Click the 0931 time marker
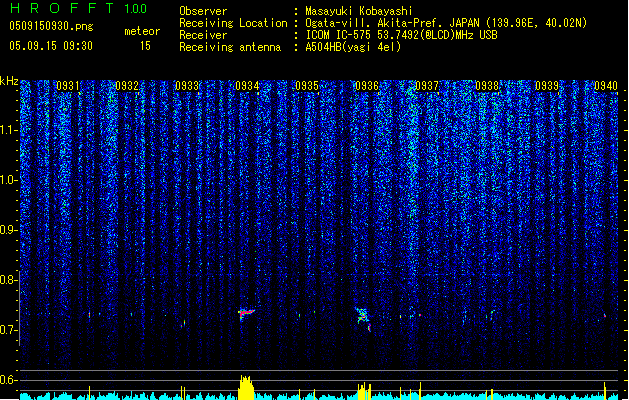The image size is (629, 400). tap(68, 86)
